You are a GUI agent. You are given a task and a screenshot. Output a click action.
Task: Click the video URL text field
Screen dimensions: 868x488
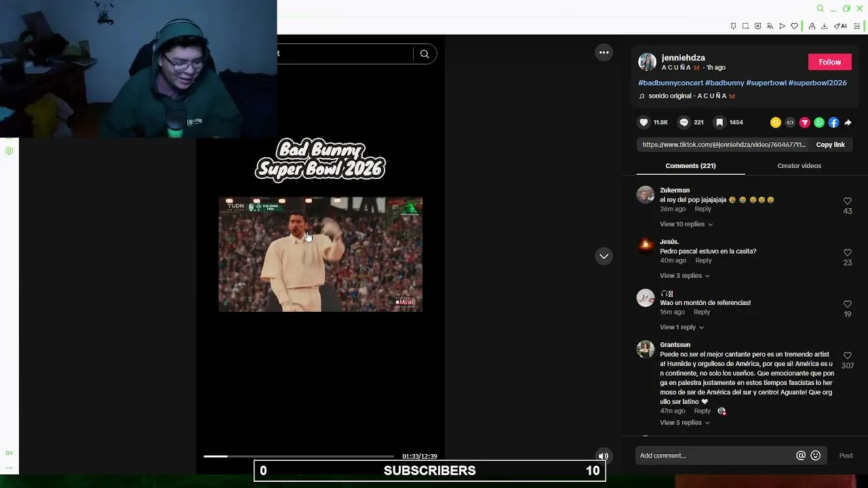pos(724,144)
